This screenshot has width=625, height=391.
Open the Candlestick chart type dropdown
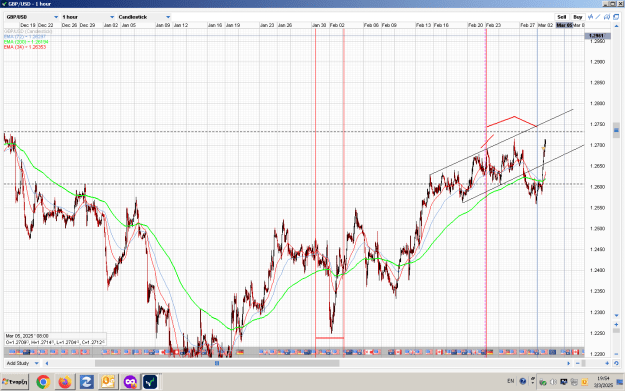tap(144, 17)
